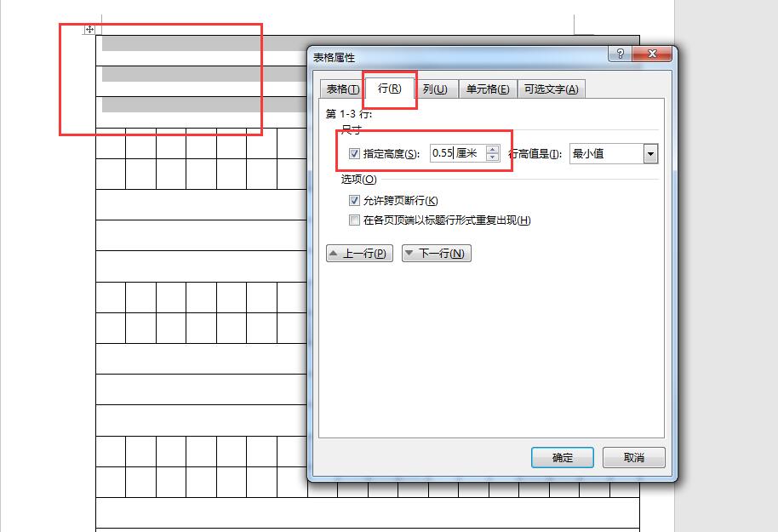Enable 在各页顶端以标题行形式重复出现 option
Image resolution: width=778 pixels, height=532 pixels.
[353, 220]
